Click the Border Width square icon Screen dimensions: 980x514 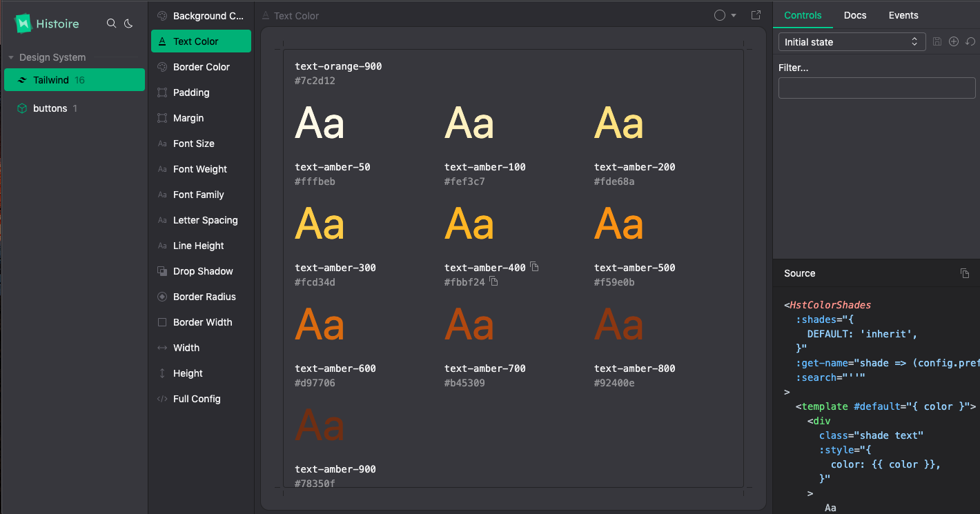point(162,322)
